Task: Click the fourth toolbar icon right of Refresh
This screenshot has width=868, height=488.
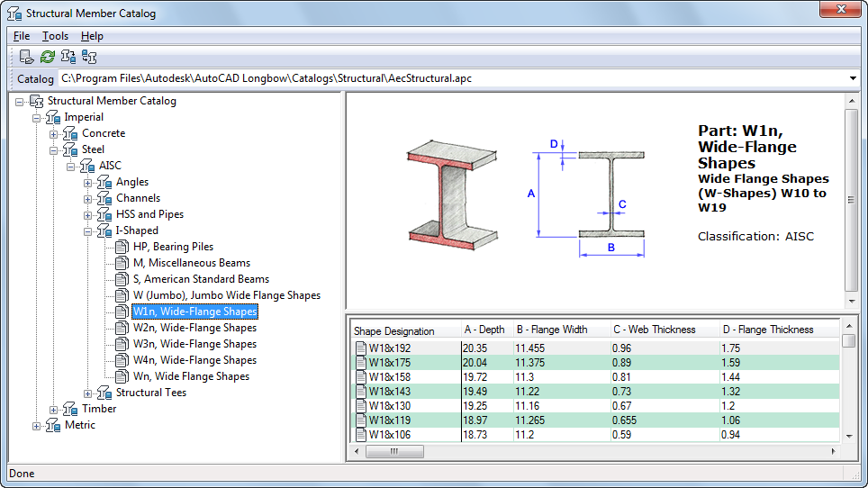Action: pyautogui.click(x=88, y=57)
